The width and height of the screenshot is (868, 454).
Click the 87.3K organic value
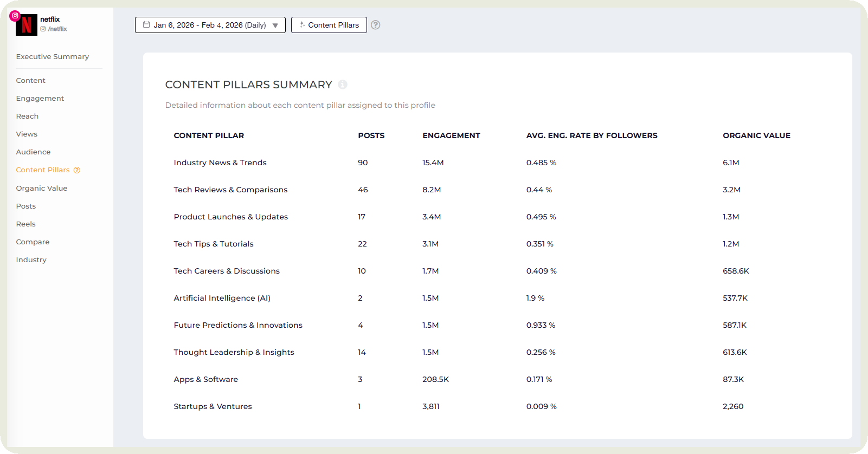coord(733,379)
